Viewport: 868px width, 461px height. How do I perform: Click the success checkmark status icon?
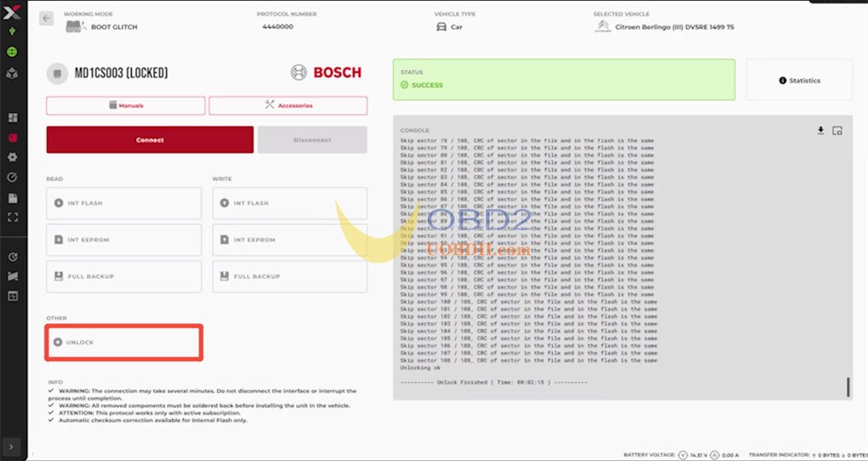tap(404, 85)
